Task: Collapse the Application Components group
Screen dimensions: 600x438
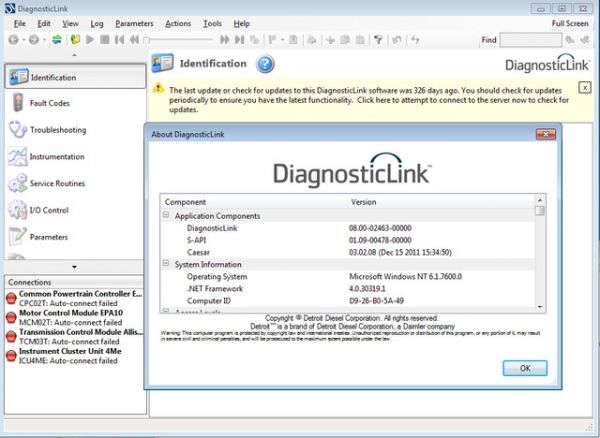Action: 166,215
